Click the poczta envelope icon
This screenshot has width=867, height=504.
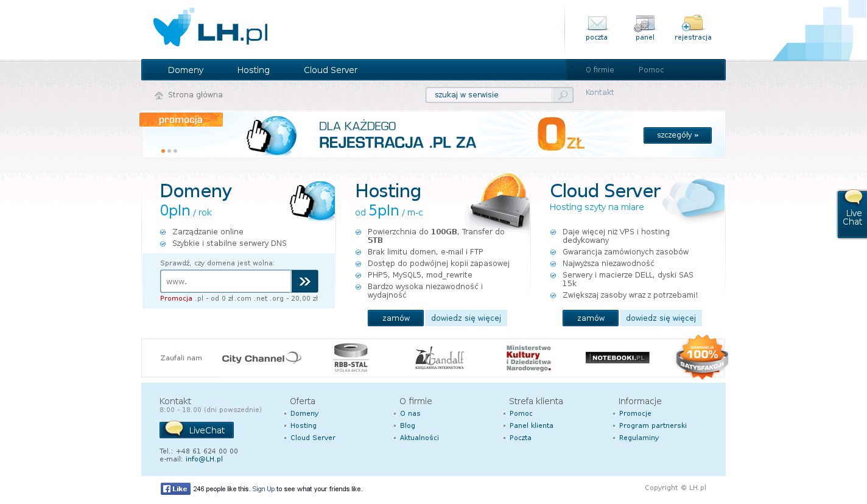[597, 24]
